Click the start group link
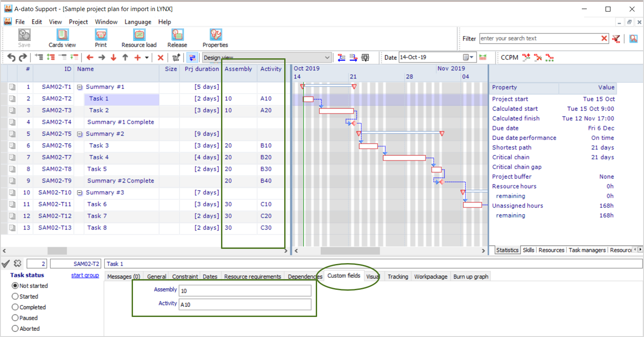 [85, 275]
